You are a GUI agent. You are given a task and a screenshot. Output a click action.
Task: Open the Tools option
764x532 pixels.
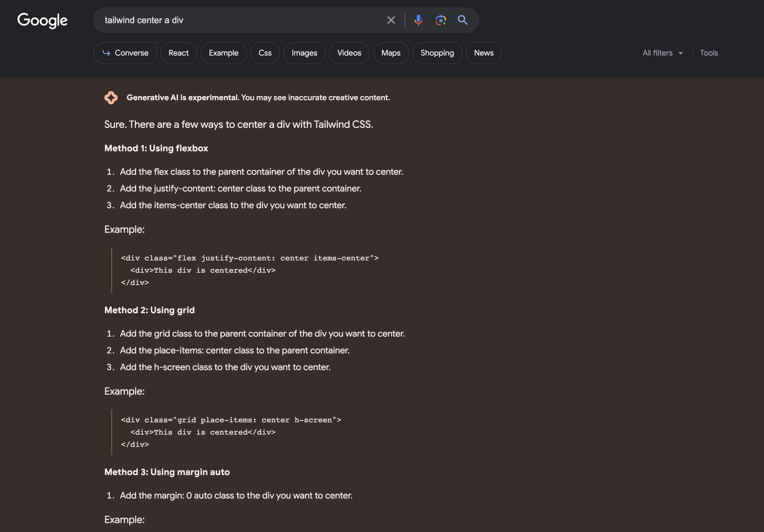709,53
